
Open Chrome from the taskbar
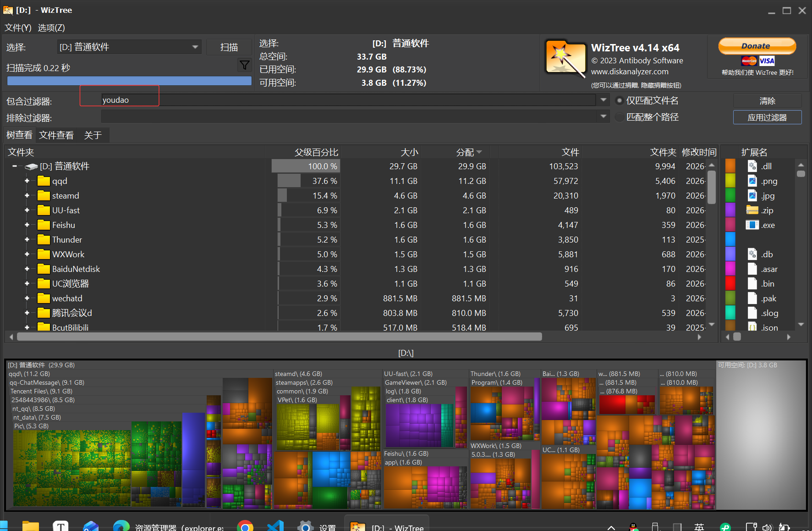(245, 527)
